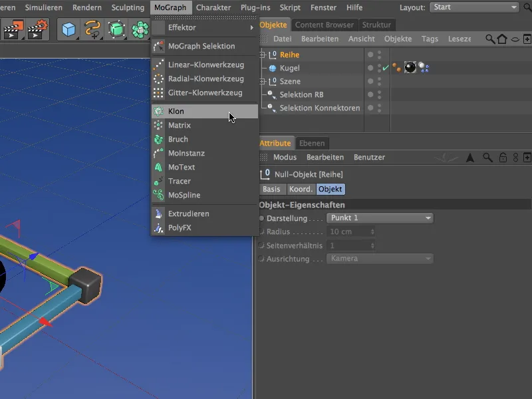Viewport: 532px width, 399px height.
Task: Add a Cube primitive from the toolbar
Action: pyautogui.click(x=68, y=29)
